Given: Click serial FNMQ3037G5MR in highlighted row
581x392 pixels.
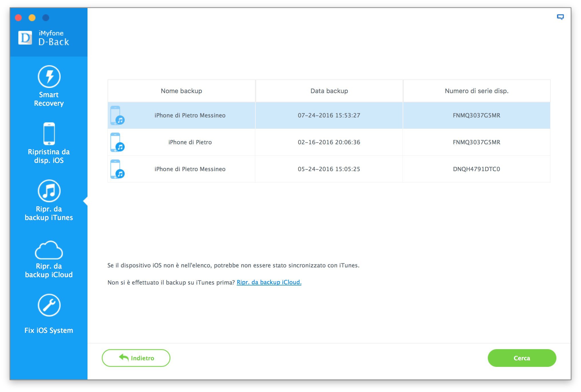Looking at the screenshot, I should (x=477, y=115).
